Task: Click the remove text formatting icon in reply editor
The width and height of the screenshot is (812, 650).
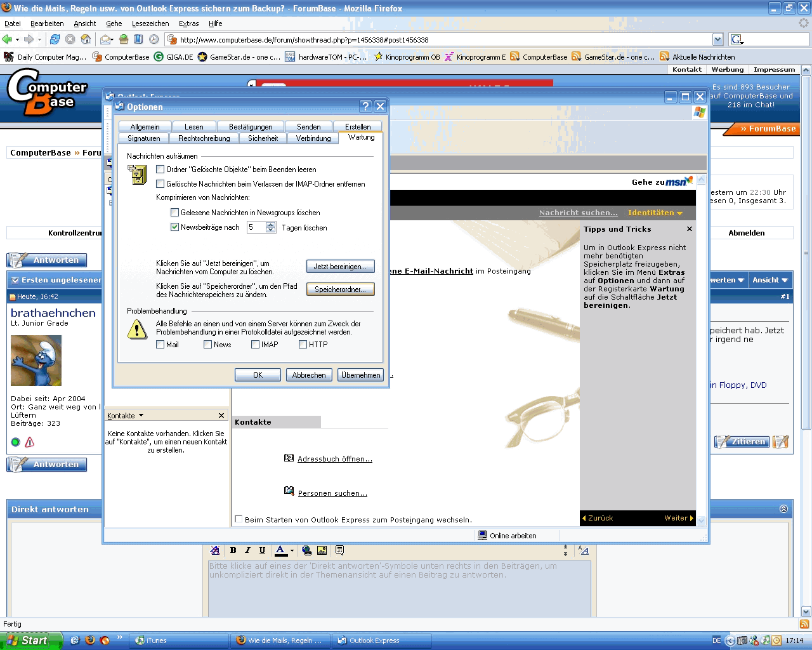Action: (x=215, y=550)
